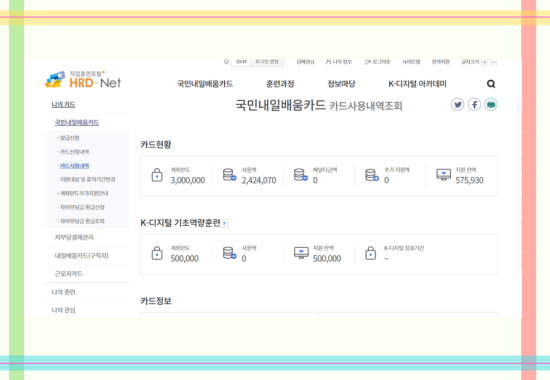Click the 카드현황 section heading
The height and width of the screenshot is (380, 550).
click(x=156, y=145)
